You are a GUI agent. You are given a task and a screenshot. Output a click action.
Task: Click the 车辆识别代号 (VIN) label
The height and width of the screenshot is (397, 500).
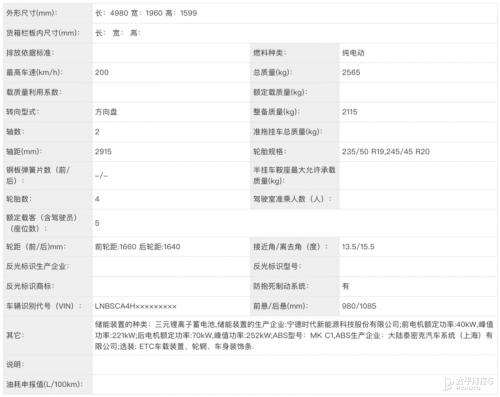(44, 306)
